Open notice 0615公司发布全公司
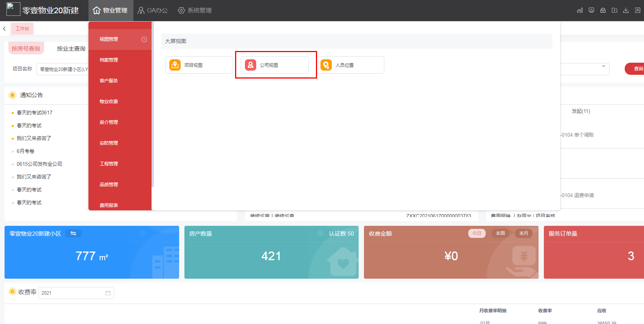This screenshot has width=644, height=324. (x=39, y=164)
